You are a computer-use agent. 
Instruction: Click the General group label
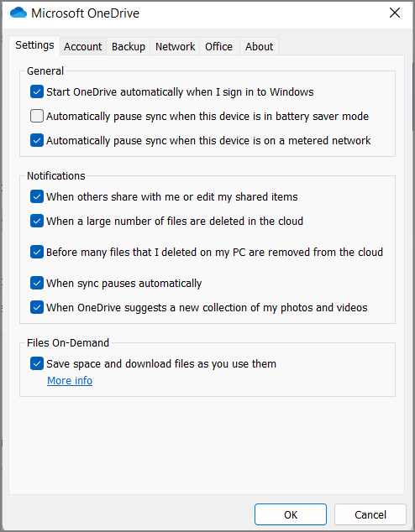tap(45, 71)
